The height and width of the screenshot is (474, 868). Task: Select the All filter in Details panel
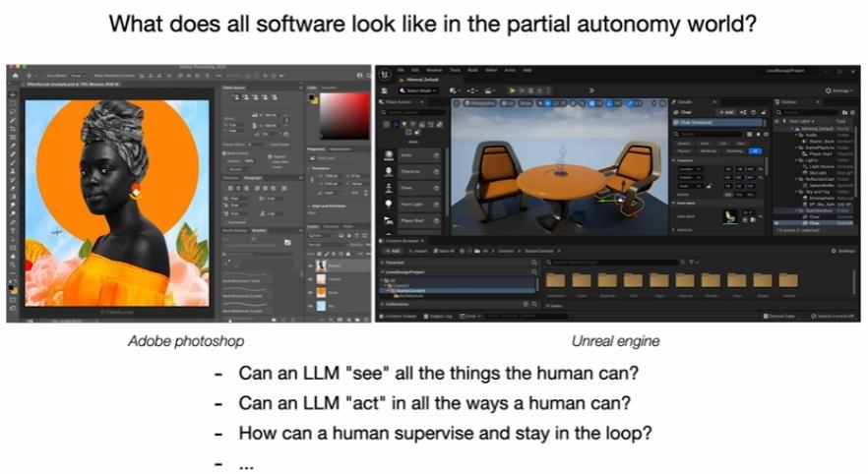click(755, 151)
